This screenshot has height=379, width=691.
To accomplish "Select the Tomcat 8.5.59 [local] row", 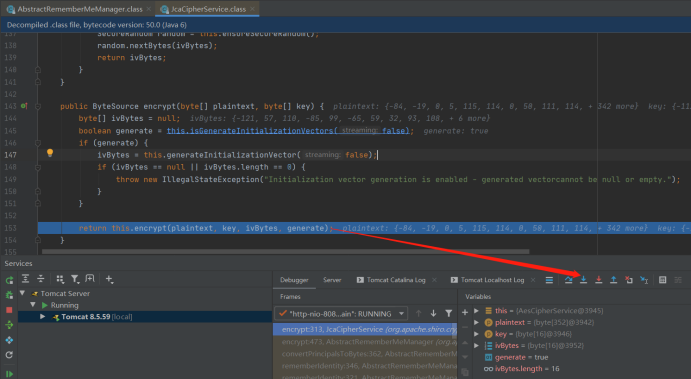I will tap(145, 316).
